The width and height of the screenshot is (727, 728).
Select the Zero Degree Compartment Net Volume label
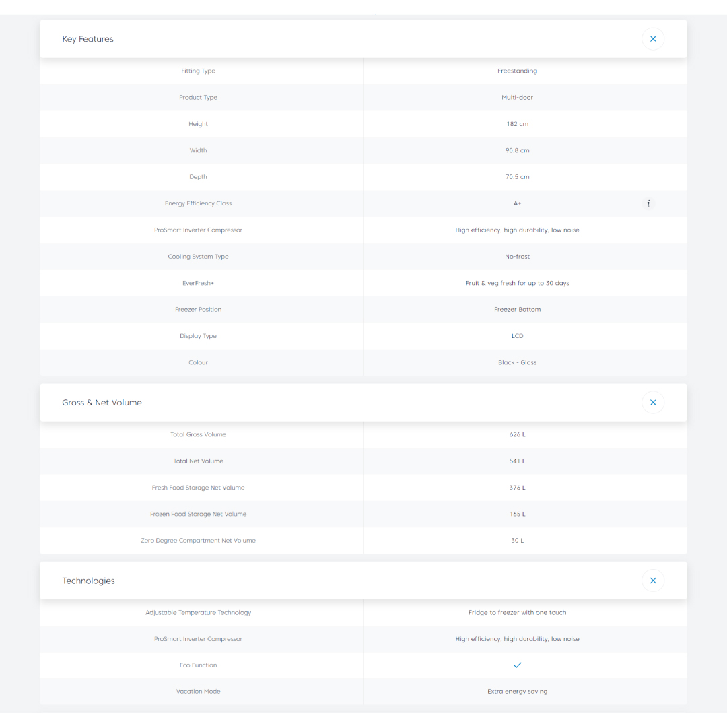click(x=198, y=541)
